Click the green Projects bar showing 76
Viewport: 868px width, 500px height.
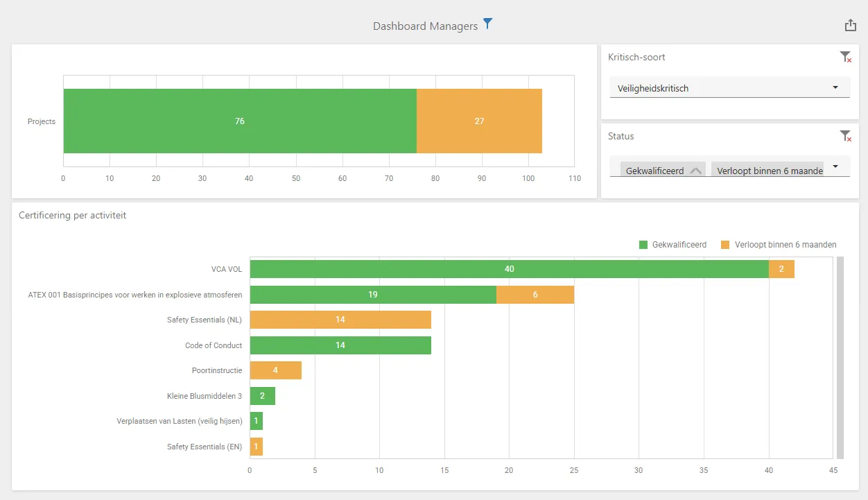point(240,121)
